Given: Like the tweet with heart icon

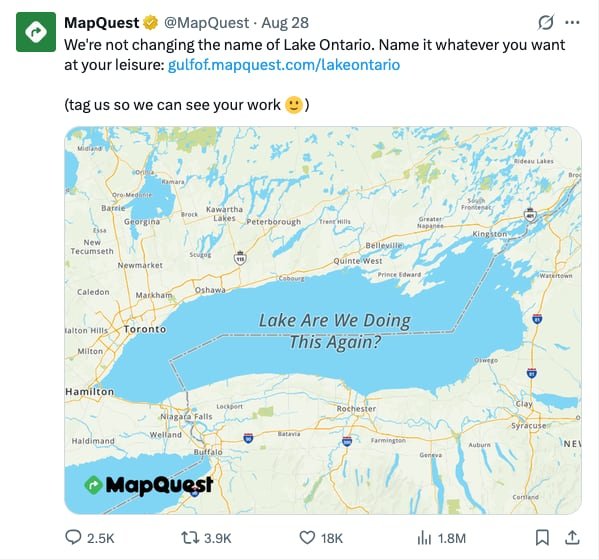Looking at the screenshot, I should pyautogui.click(x=307, y=537).
